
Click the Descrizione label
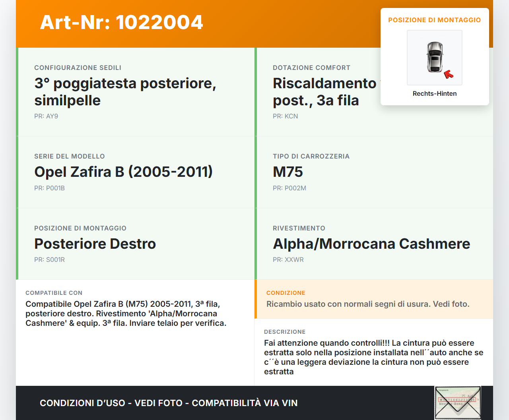(285, 332)
